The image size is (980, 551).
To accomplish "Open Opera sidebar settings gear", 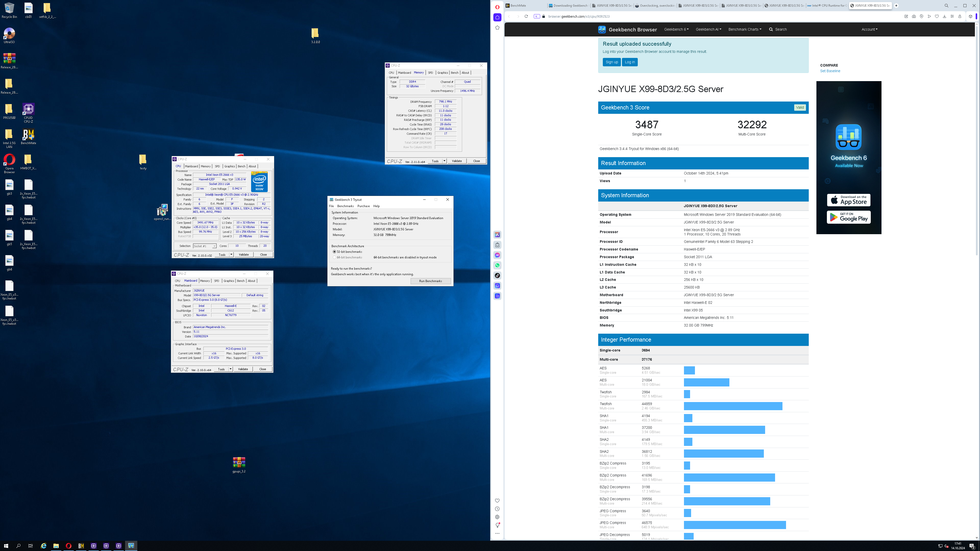I will point(497,517).
